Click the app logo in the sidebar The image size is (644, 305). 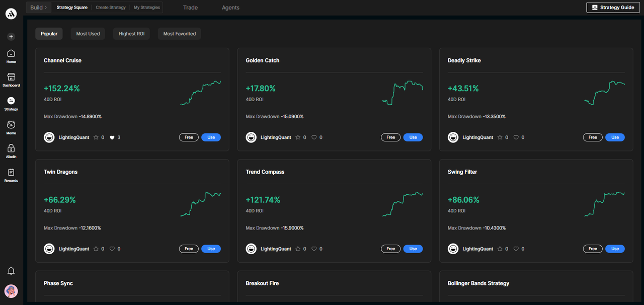[x=11, y=14]
